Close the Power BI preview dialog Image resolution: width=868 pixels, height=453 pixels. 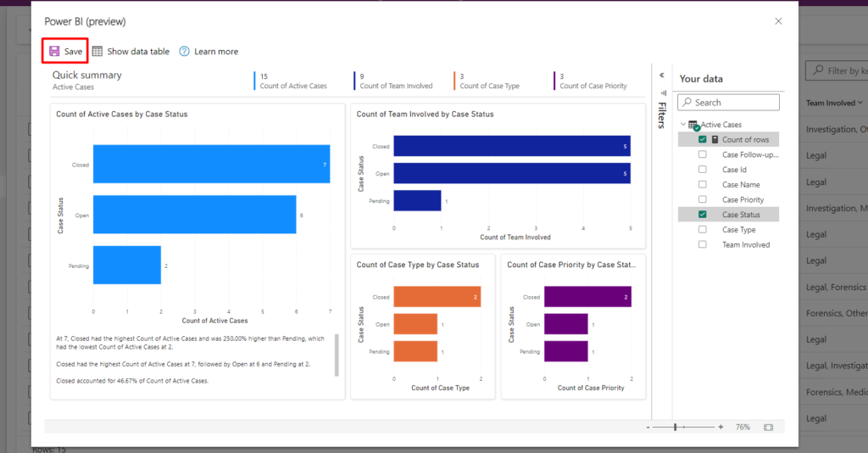[778, 21]
